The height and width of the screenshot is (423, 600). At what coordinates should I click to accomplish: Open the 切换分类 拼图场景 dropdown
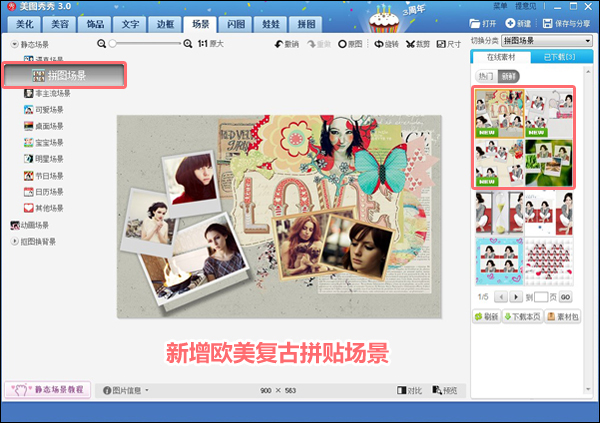pyautogui.click(x=547, y=41)
